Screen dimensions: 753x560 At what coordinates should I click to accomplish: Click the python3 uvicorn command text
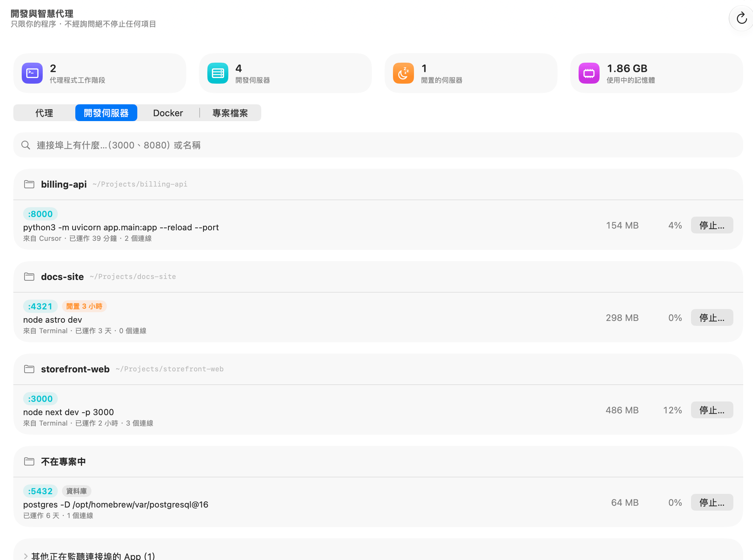(x=121, y=227)
